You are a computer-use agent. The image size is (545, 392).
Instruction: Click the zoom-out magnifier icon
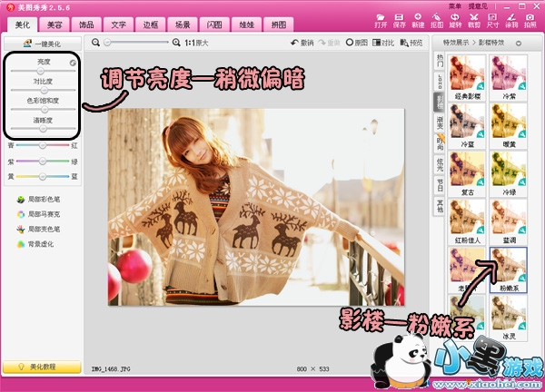click(x=95, y=43)
